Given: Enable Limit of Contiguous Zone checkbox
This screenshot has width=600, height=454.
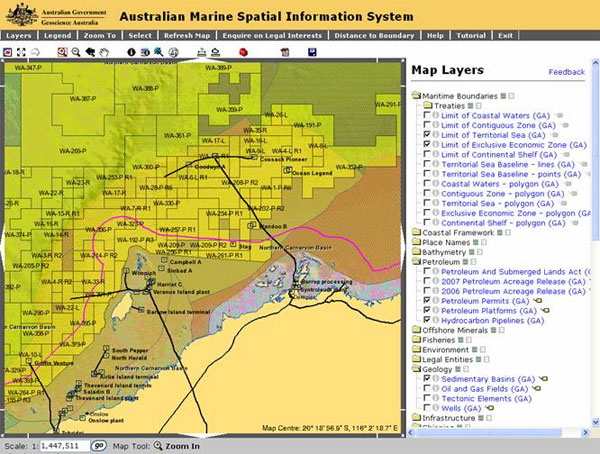Looking at the screenshot, I should coord(427,125).
